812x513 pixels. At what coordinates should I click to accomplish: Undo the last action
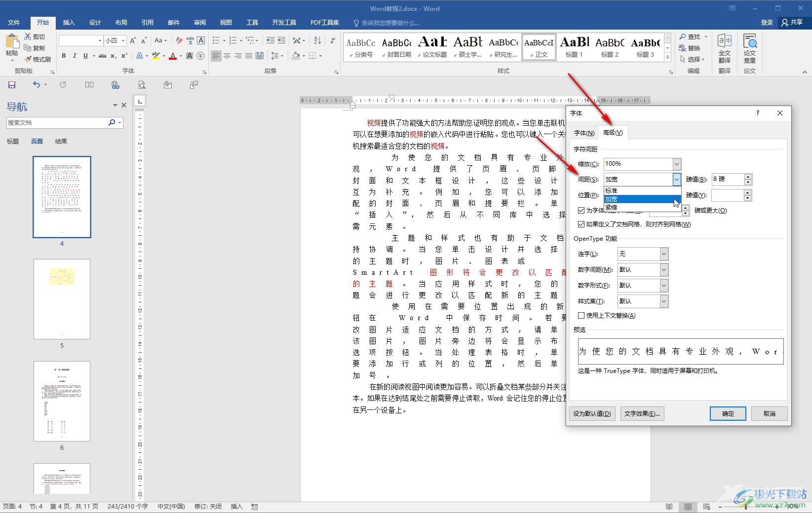point(36,85)
